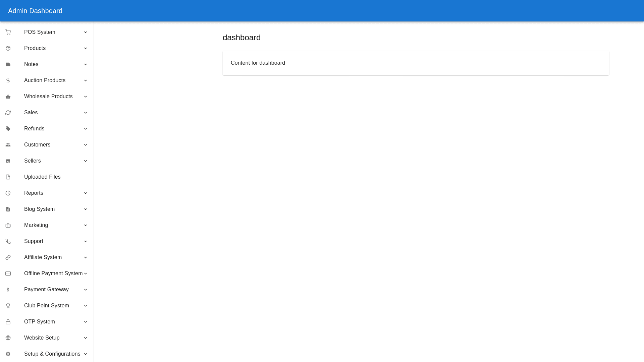
Task: Expand the Payment Gateway chevron arrow
Action: click(86, 290)
